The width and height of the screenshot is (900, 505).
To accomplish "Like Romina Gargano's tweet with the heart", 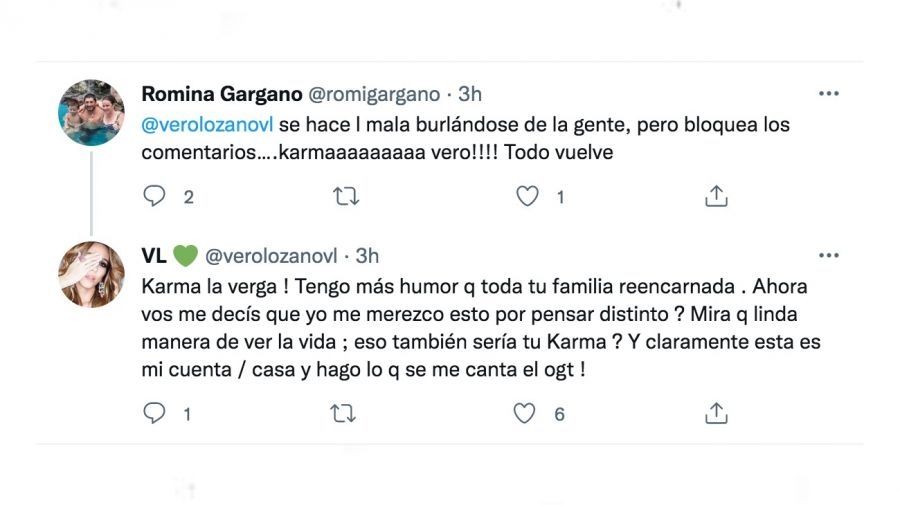I will coord(527,197).
